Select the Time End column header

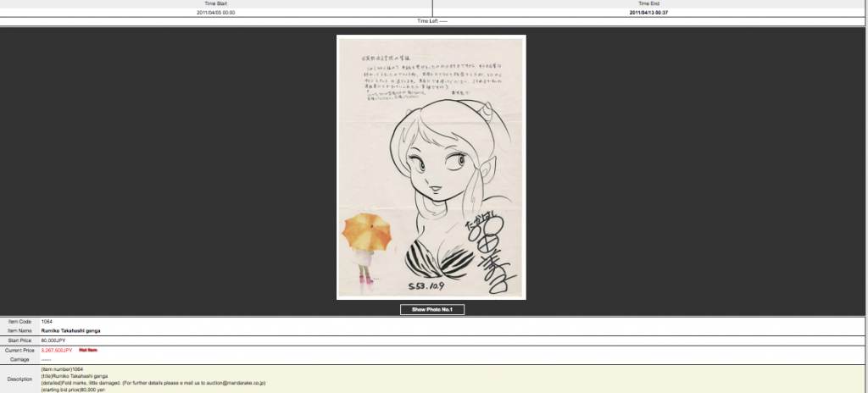pyautogui.click(x=648, y=3)
